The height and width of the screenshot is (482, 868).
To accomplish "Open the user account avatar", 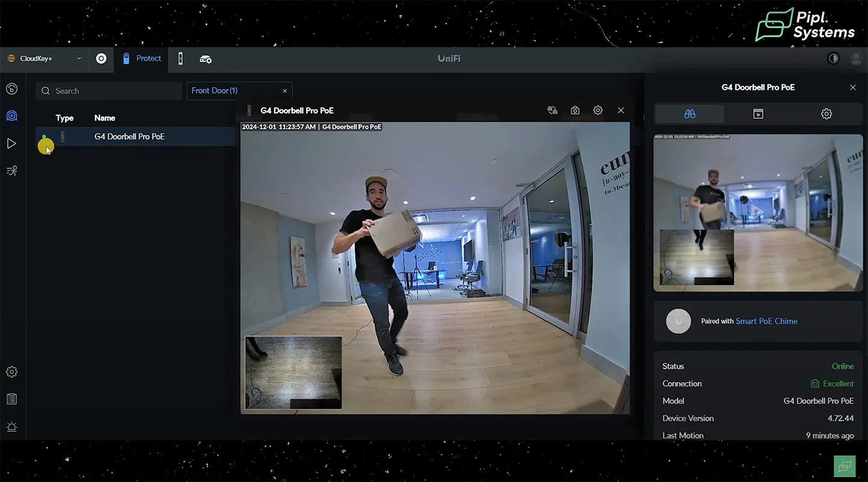I will point(855,59).
